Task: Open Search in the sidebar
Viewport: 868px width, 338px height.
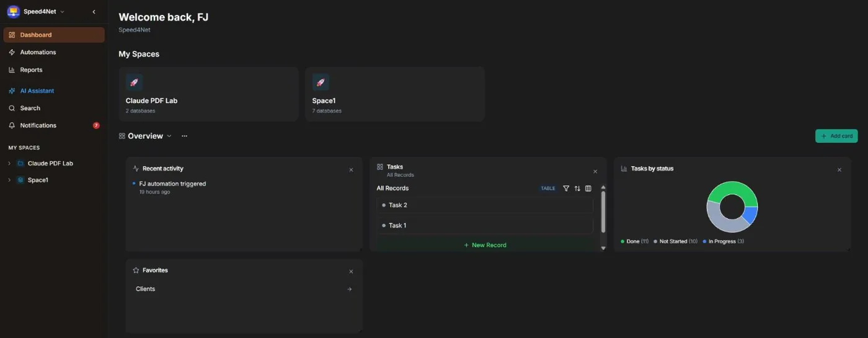Action: click(x=54, y=108)
